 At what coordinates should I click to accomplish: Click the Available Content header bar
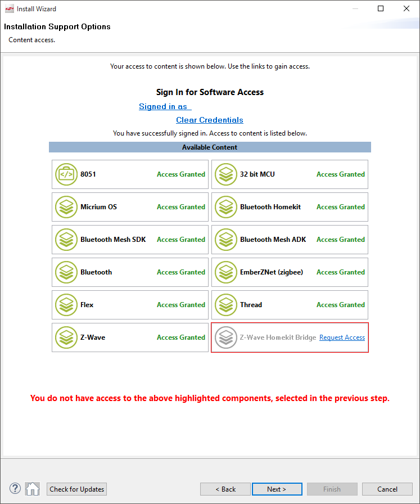(210, 147)
